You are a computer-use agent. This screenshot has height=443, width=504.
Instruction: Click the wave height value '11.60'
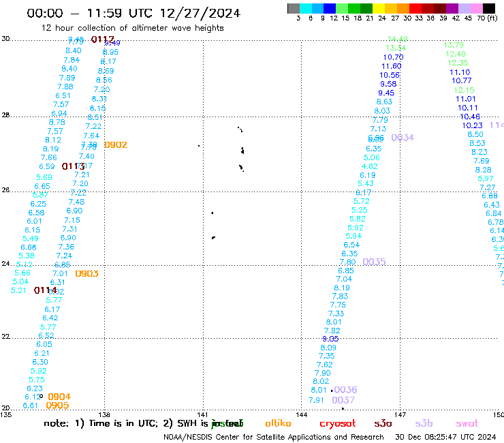(x=391, y=66)
